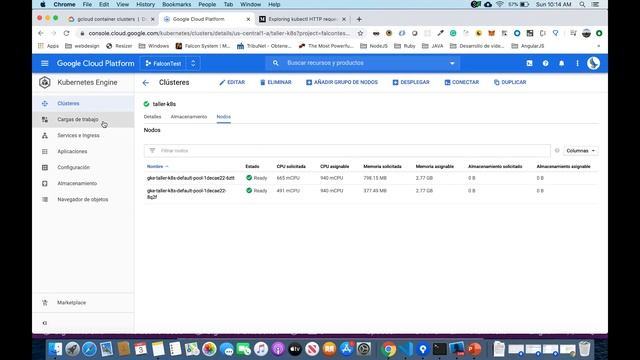Open the Apps bookmarks shortcut
The width and height of the screenshot is (640, 360).
click(49, 46)
